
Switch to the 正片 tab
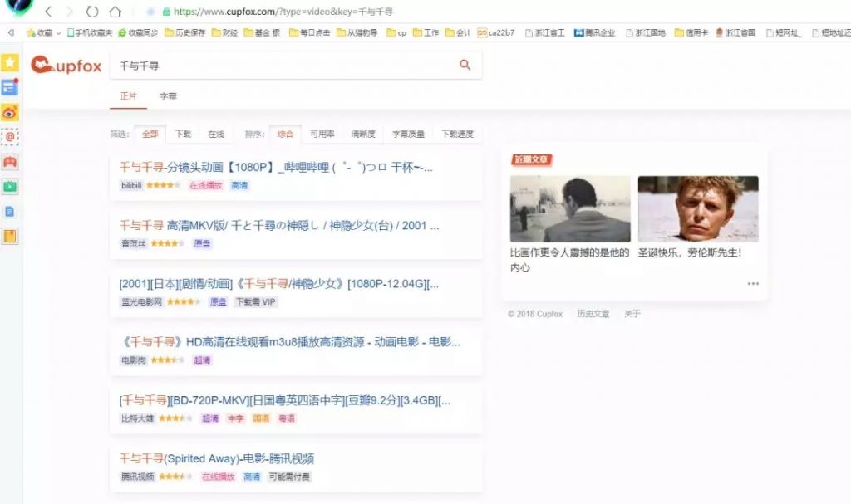(128, 96)
